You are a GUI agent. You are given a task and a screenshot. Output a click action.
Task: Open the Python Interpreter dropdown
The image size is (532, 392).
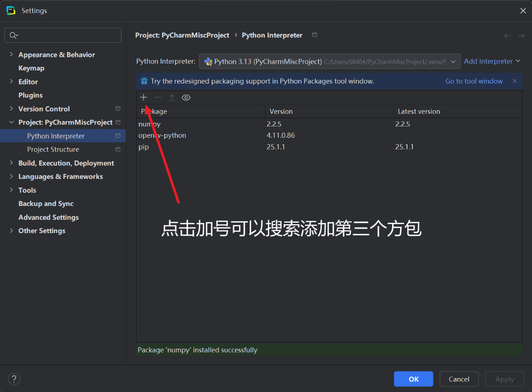[x=329, y=61]
